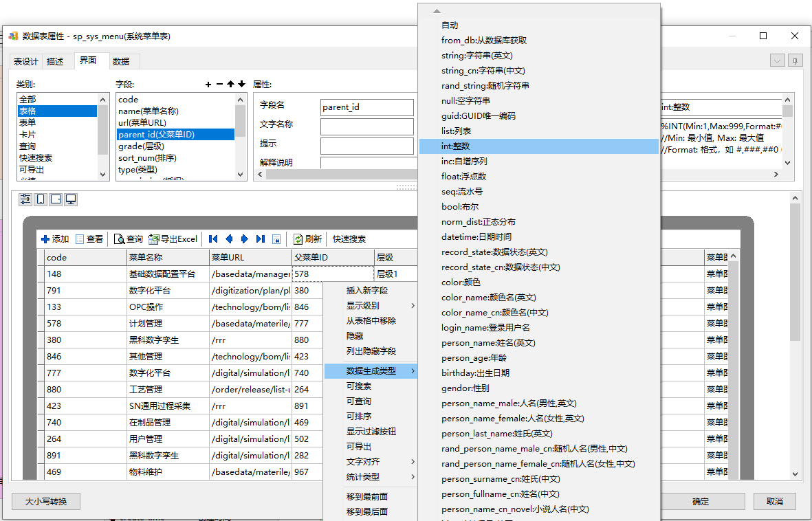Switch to the 描述 tab
The height and width of the screenshot is (521, 812).
pos(56,61)
